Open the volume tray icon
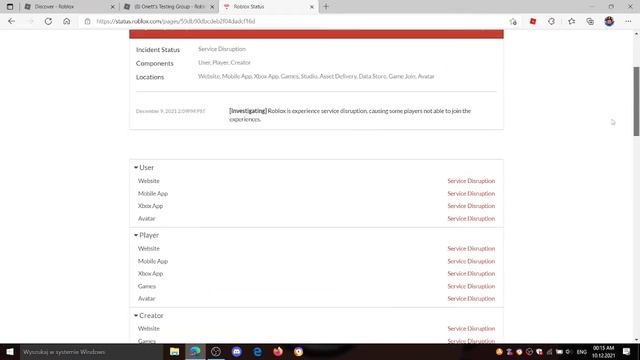 [569, 351]
